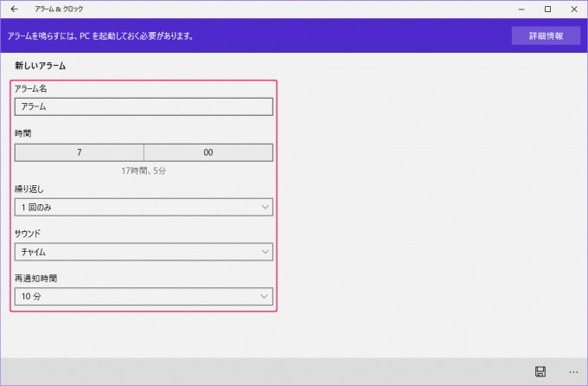
Task: Click the 新しいアラーム heading text
Action: [x=40, y=66]
